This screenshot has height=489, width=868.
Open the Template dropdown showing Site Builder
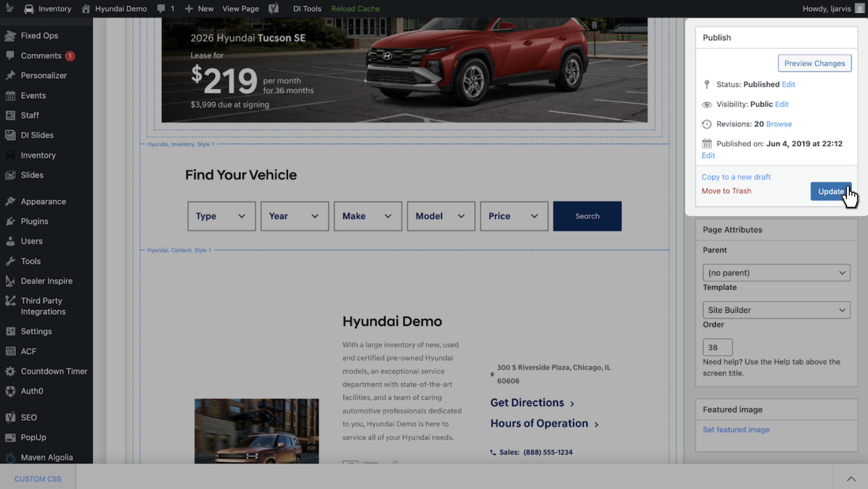click(776, 310)
